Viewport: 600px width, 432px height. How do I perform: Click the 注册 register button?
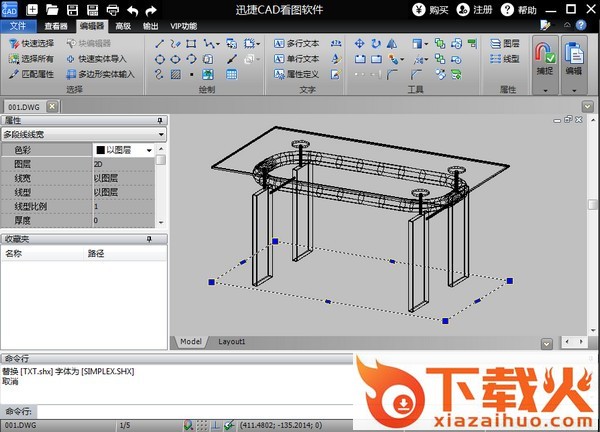(x=478, y=9)
